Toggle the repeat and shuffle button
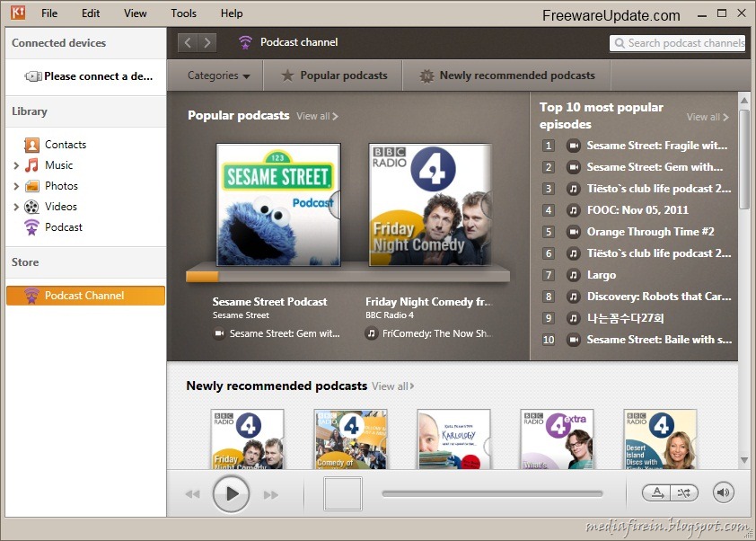Screen dimensions: 756x541 click(670, 492)
